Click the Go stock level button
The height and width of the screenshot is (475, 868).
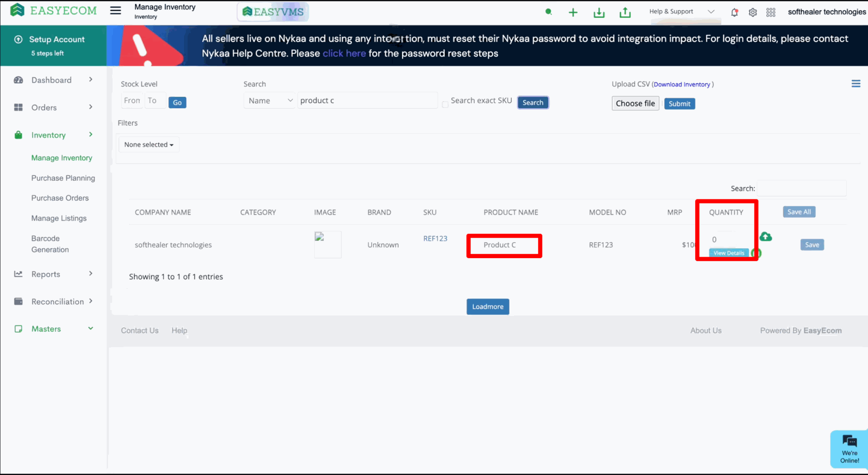[177, 103]
